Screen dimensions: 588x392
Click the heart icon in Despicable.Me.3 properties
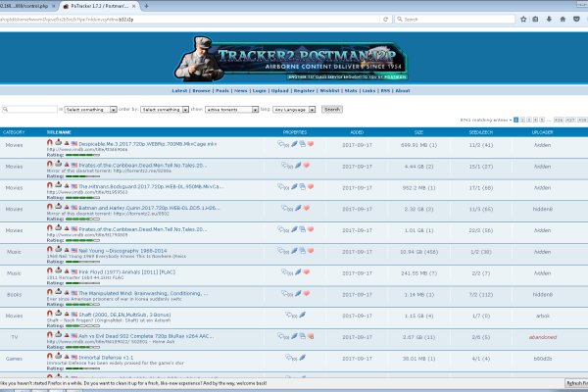point(311,144)
